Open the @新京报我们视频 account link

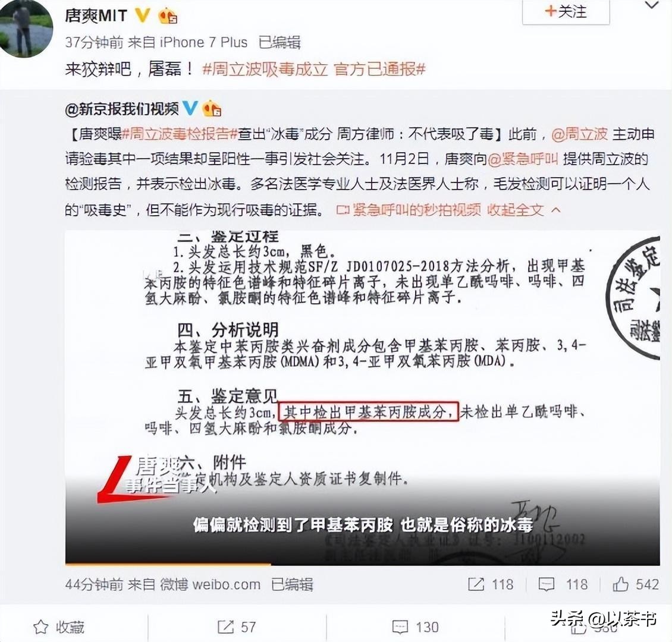[x=122, y=109]
